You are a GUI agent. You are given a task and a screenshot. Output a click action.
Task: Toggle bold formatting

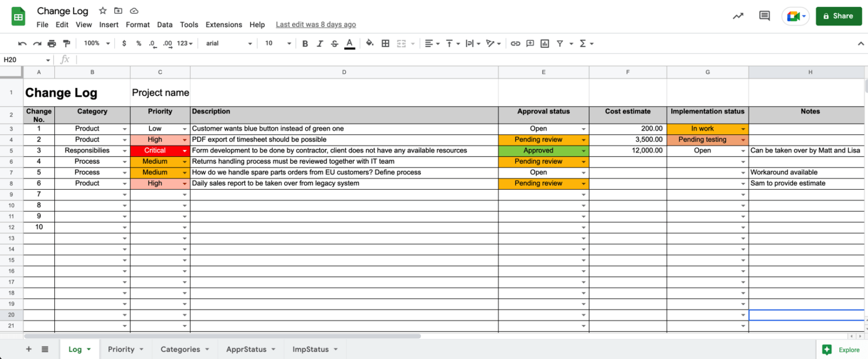305,43
